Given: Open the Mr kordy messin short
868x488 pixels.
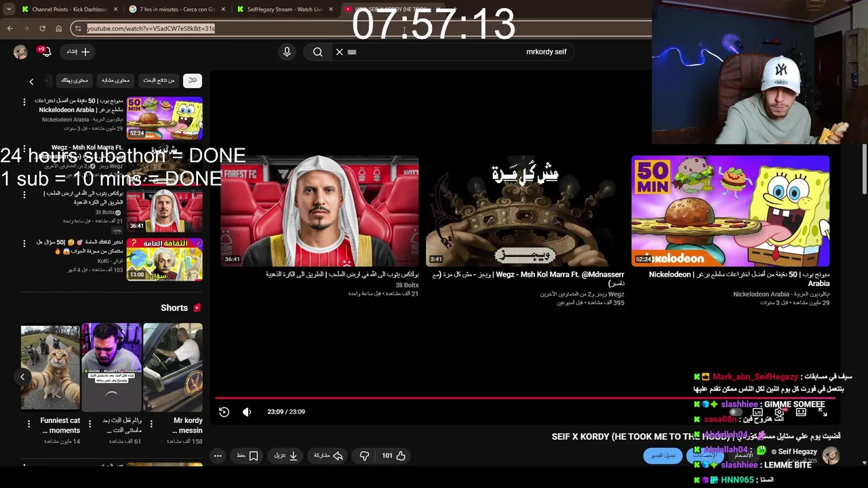Looking at the screenshot, I should click(173, 367).
